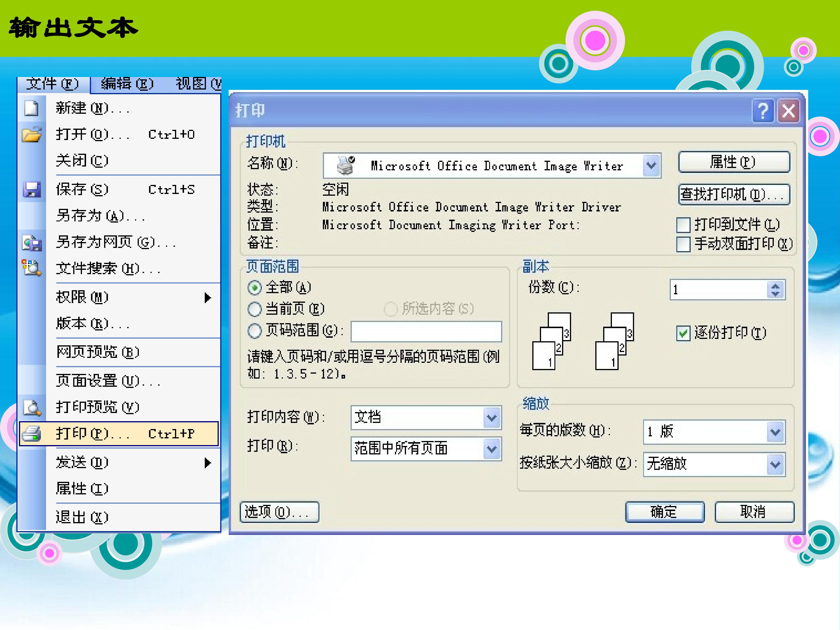
Task: Click the 查找打印机(D)... button
Action: pyautogui.click(x=734, y=195)
